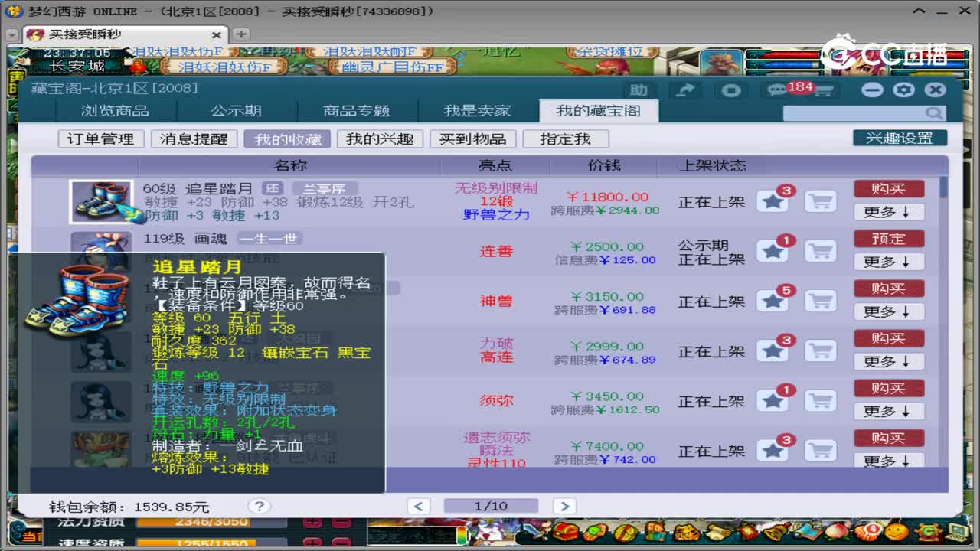Viewport: 980px width, 551px height.
Task: Click 购买 on the ￥3450.00 须弥 row
Action: (889, 388)
